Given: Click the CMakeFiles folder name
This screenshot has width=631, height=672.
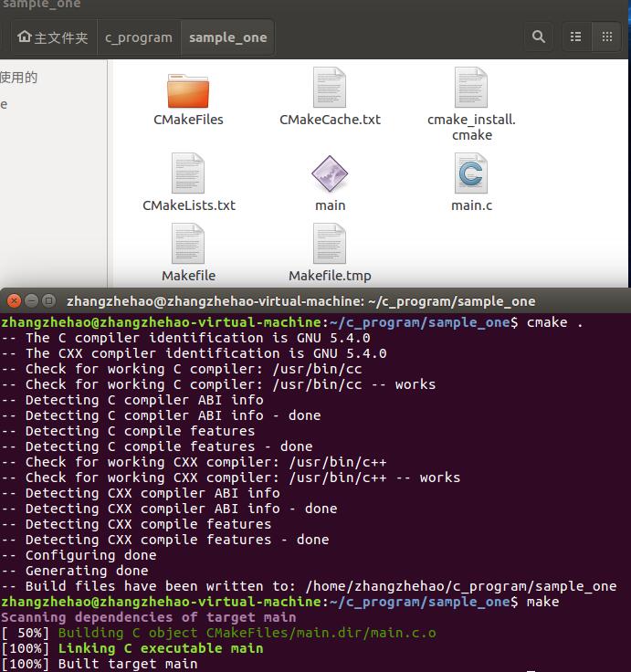Looking at the screenshot, I should [x=188, y=120].
